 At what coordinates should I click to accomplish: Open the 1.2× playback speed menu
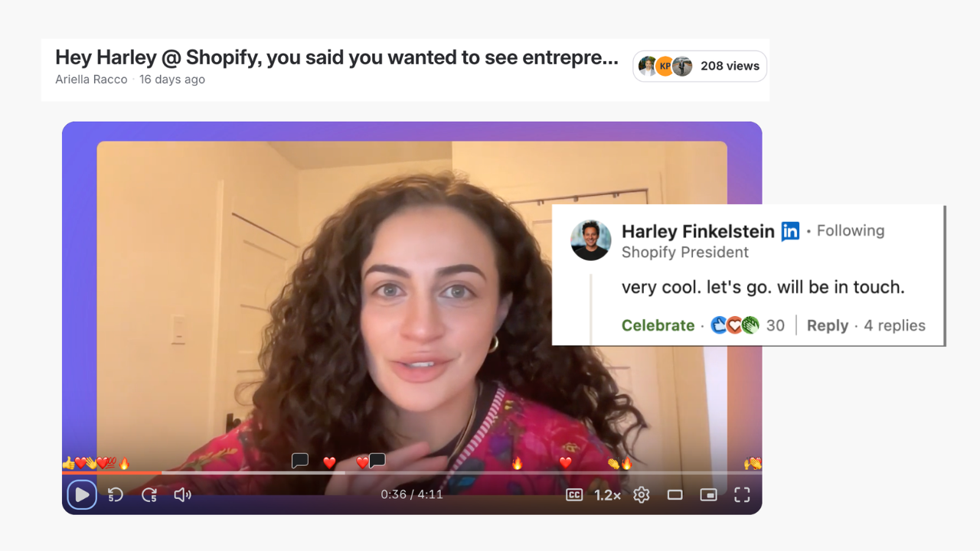608,495
